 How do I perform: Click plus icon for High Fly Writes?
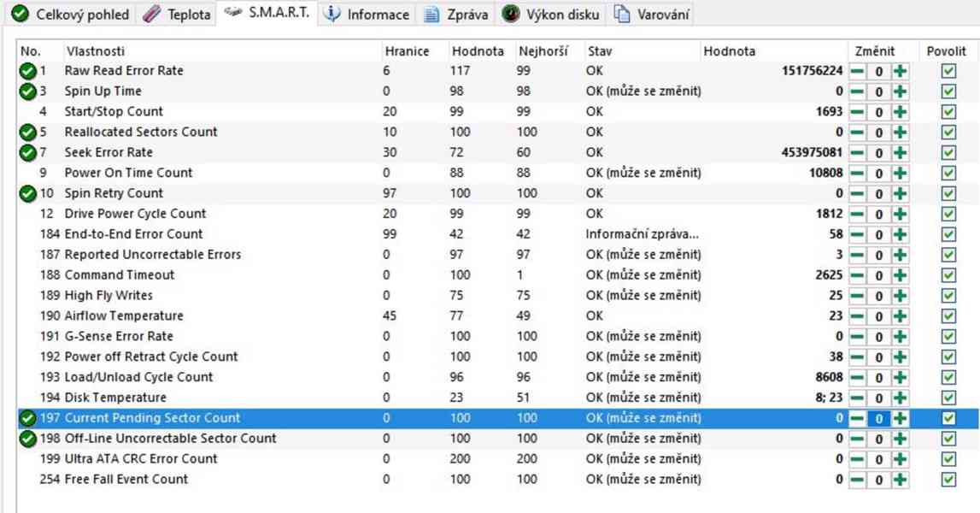coord(900,296)
